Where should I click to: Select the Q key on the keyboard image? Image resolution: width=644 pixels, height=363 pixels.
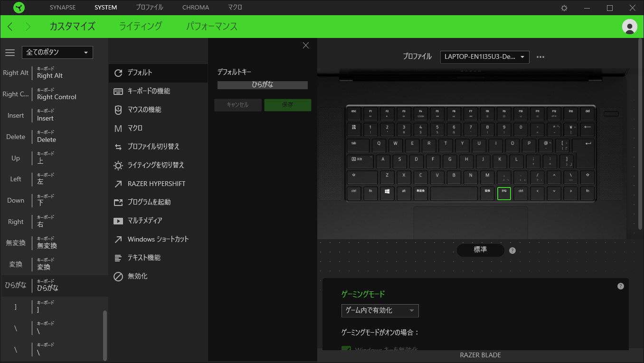[x=379, y=145]
